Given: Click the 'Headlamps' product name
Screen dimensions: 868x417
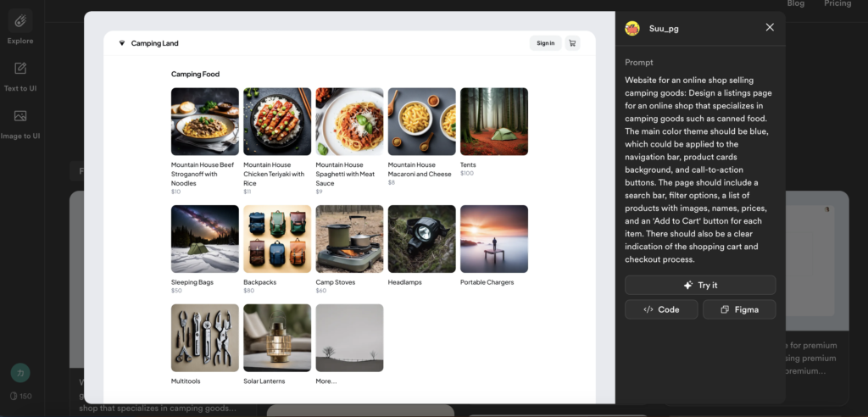Looking at the screenshot, I should click(404, 282).
